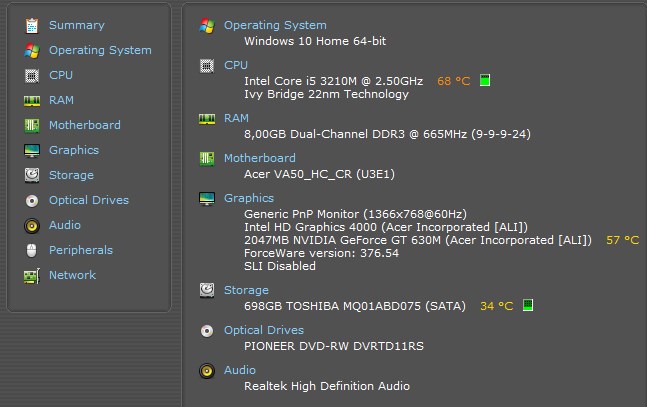The width and height of the screenshot is (647, 407).
Task: Click the Graphics heading link in main panel
Action: point(249,198)
